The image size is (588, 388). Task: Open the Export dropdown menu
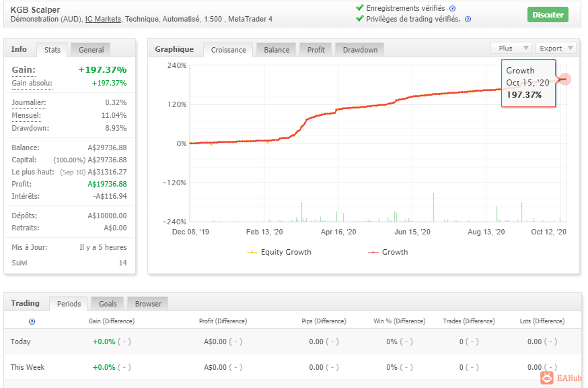click(x=556, y=48)
